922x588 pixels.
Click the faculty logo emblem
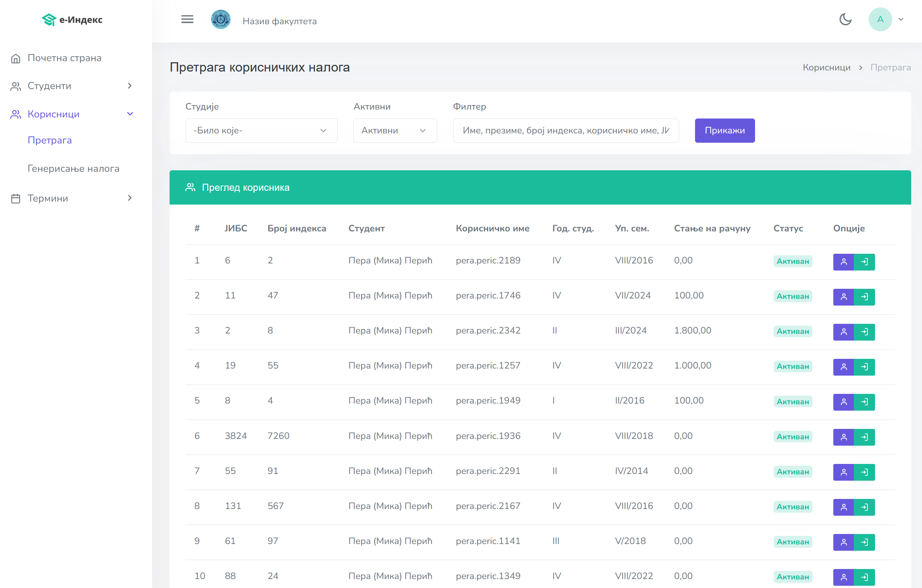(221, 19)
